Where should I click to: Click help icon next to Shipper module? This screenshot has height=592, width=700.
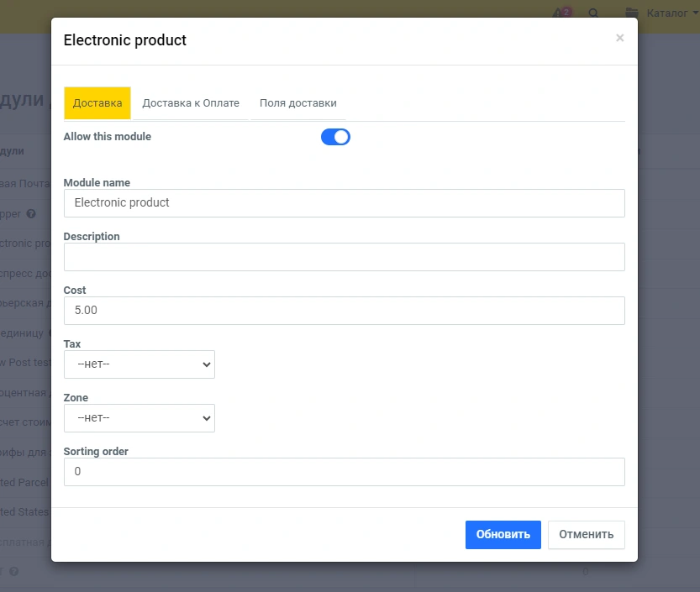tap(31, 214)
